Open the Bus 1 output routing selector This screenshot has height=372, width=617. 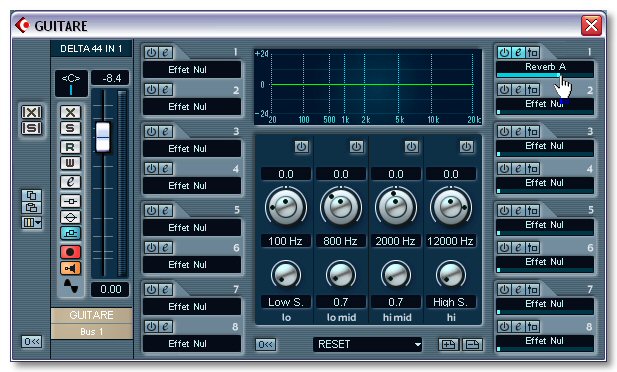(x=92, y=331)
